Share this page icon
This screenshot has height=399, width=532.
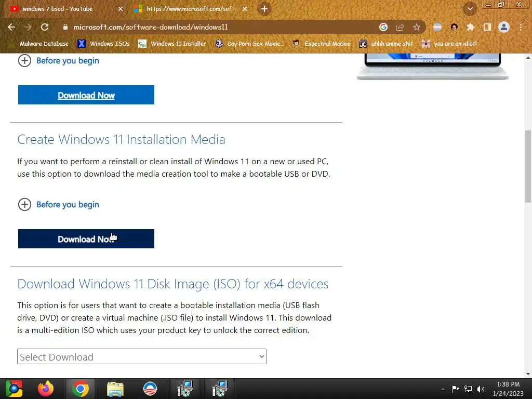point(400,27)
